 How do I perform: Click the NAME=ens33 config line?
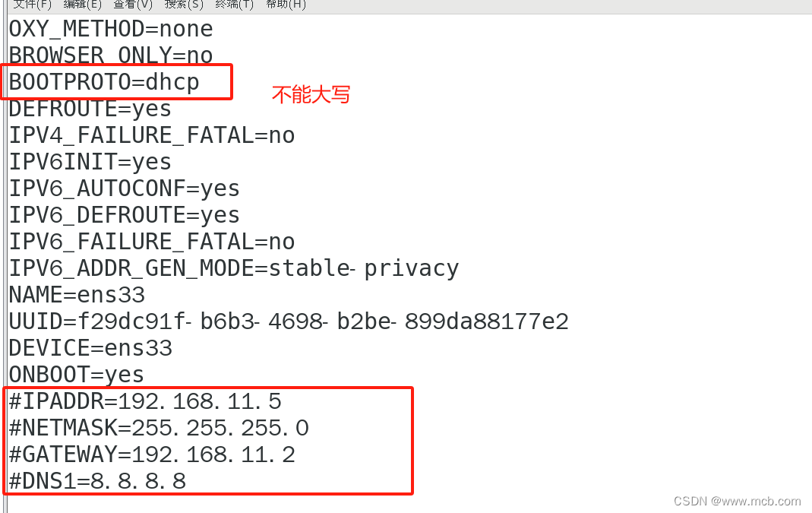(76, 294)
